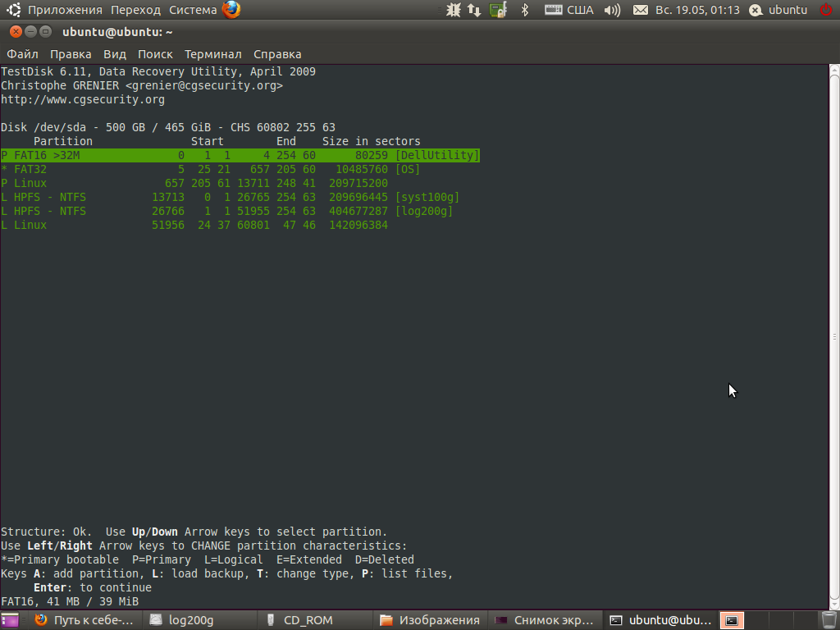Click the workspace switcher in bottom panel

point(768,620)
